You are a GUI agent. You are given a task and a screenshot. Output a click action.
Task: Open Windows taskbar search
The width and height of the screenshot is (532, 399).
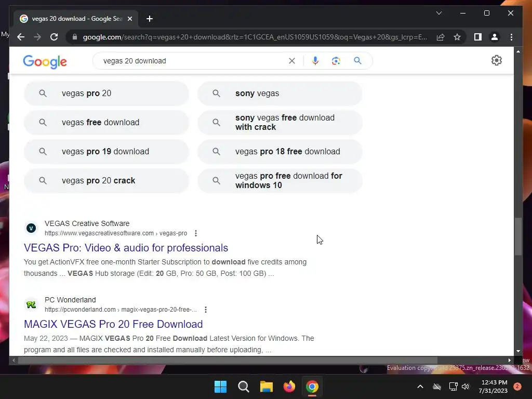pyautogui.click(x=244, y=387)
